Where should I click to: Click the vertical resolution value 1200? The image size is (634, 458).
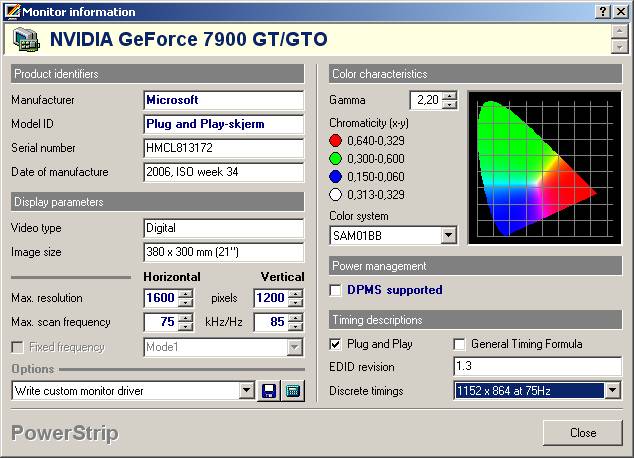(271, 298)
